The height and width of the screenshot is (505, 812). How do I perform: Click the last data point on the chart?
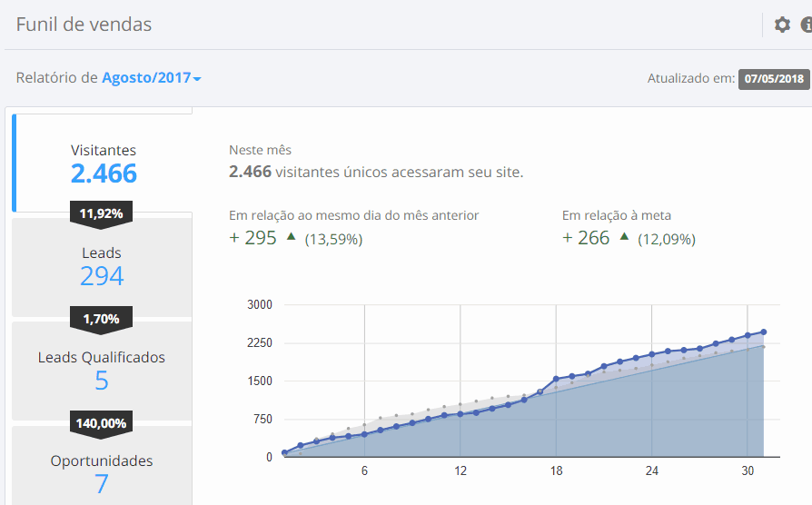(x=763, y=332)
